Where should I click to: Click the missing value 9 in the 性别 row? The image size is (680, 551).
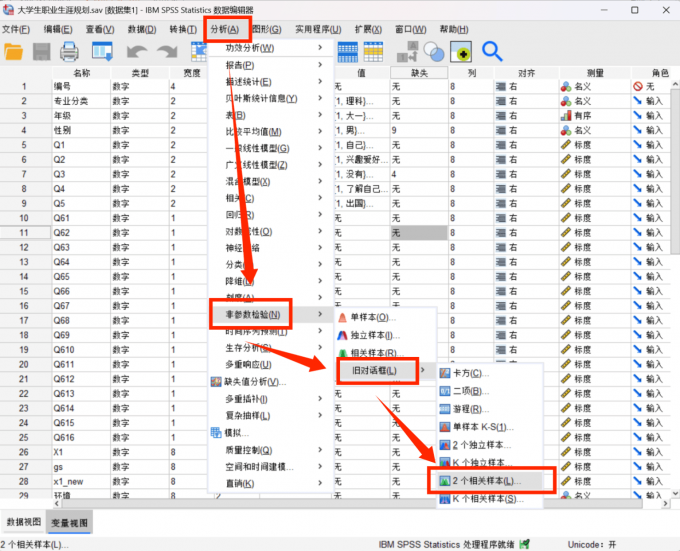point(419,130)
